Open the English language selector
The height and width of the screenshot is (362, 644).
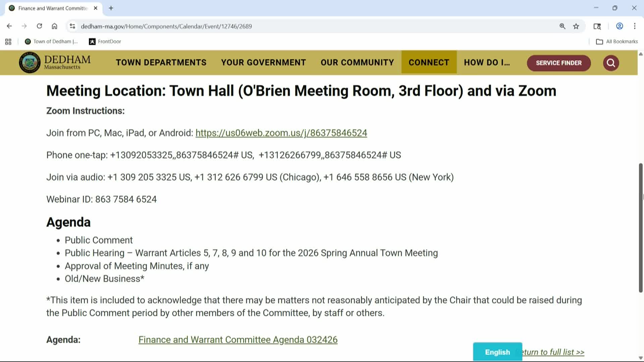497,352
